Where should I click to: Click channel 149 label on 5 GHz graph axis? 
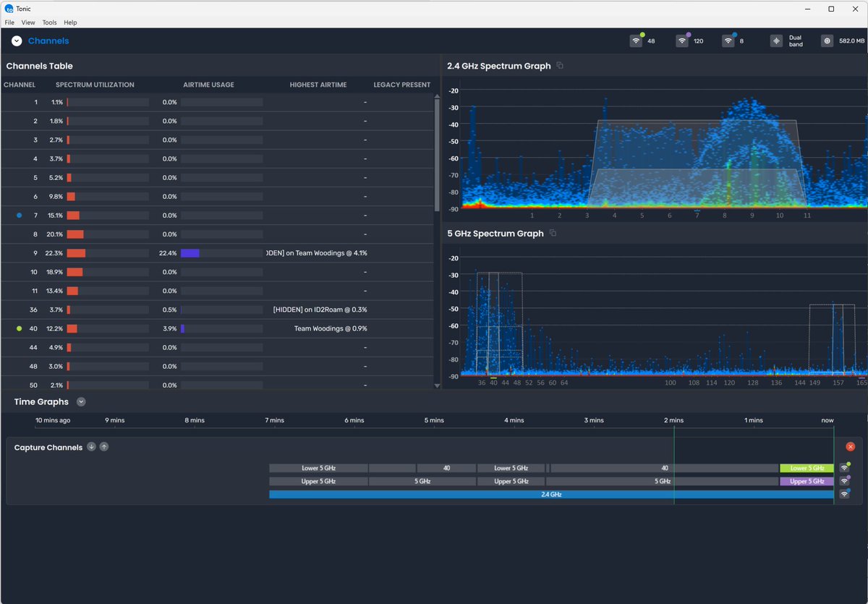[x=814, y=383]
